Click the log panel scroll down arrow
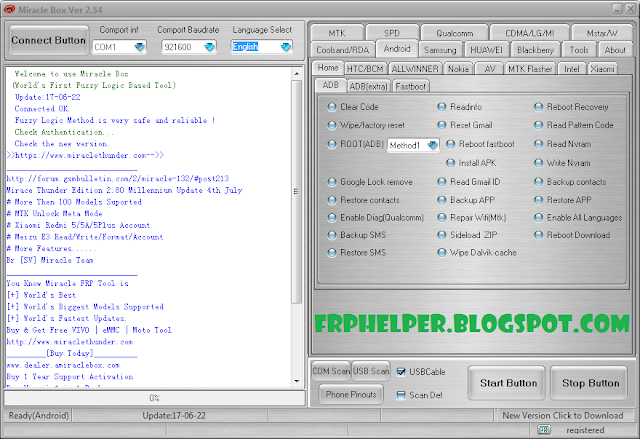 (x=297, y=381)
